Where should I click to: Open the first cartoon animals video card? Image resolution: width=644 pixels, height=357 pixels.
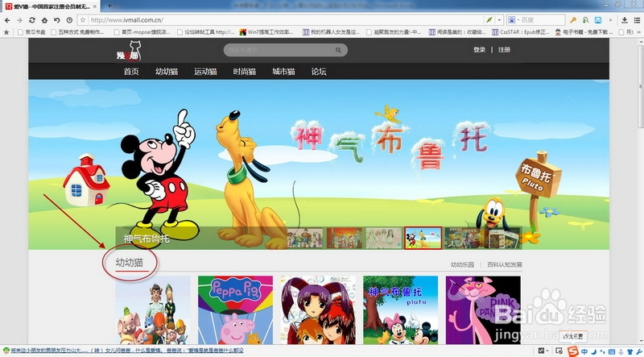[x=153, y=309]
